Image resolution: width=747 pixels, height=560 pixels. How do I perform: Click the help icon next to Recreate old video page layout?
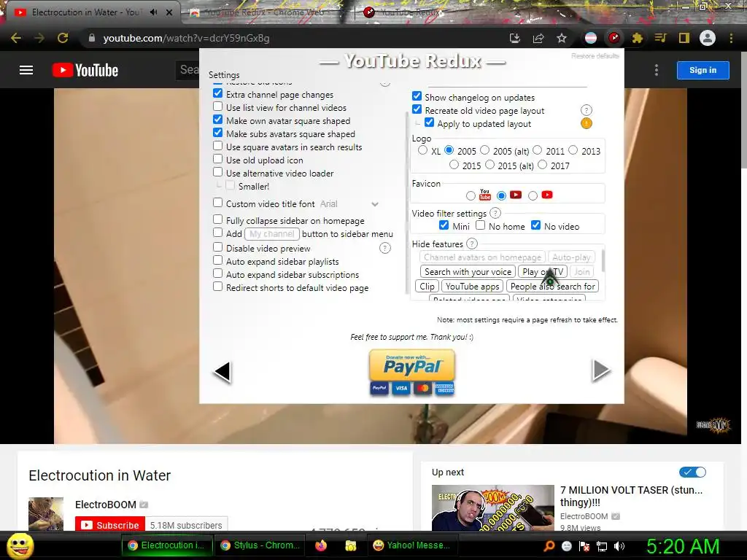point(587,111)
